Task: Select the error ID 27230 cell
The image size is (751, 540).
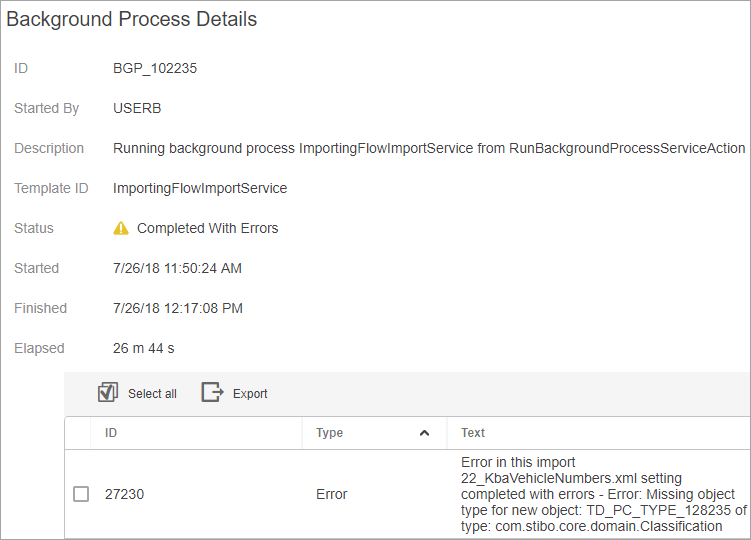Action: (125, 494)
